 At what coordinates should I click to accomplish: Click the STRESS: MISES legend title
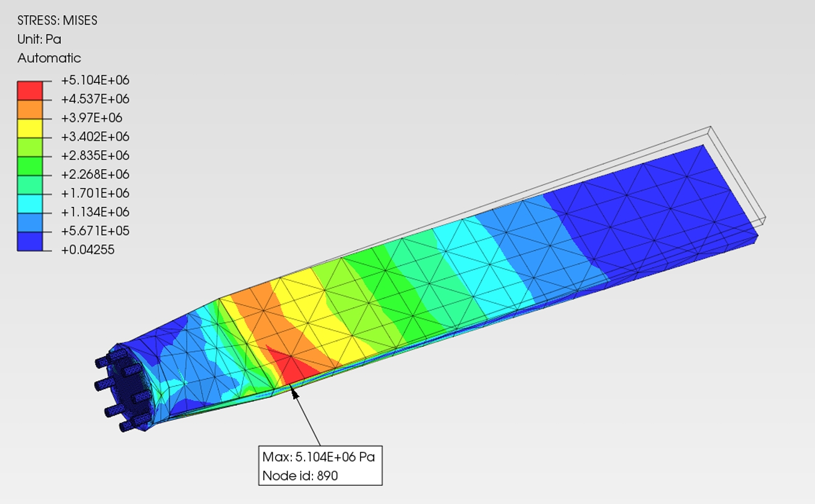(57, 20)
